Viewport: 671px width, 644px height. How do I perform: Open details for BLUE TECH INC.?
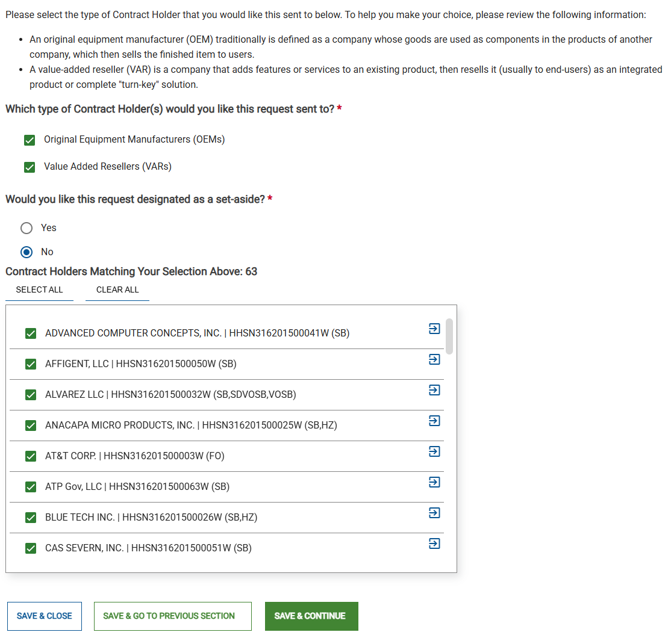coord(434,513)
